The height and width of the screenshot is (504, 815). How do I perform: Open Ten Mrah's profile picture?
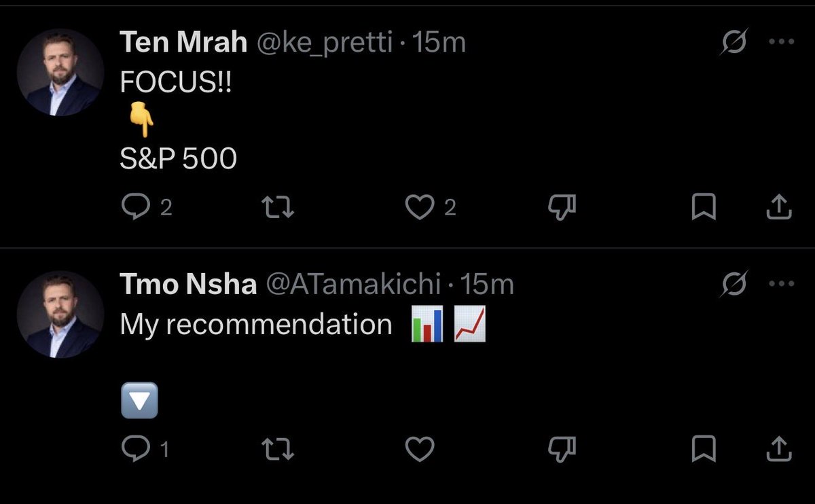coord(60,72)
